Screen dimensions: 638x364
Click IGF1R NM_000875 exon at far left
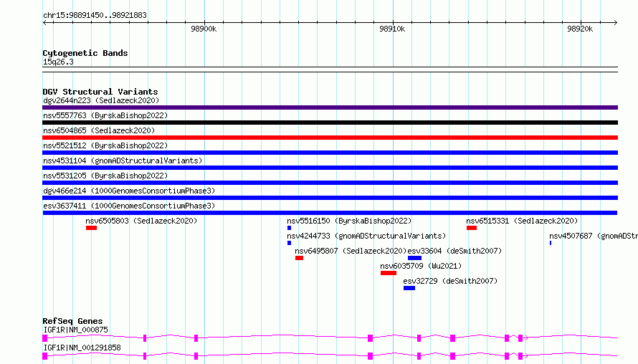coord(44,338)
